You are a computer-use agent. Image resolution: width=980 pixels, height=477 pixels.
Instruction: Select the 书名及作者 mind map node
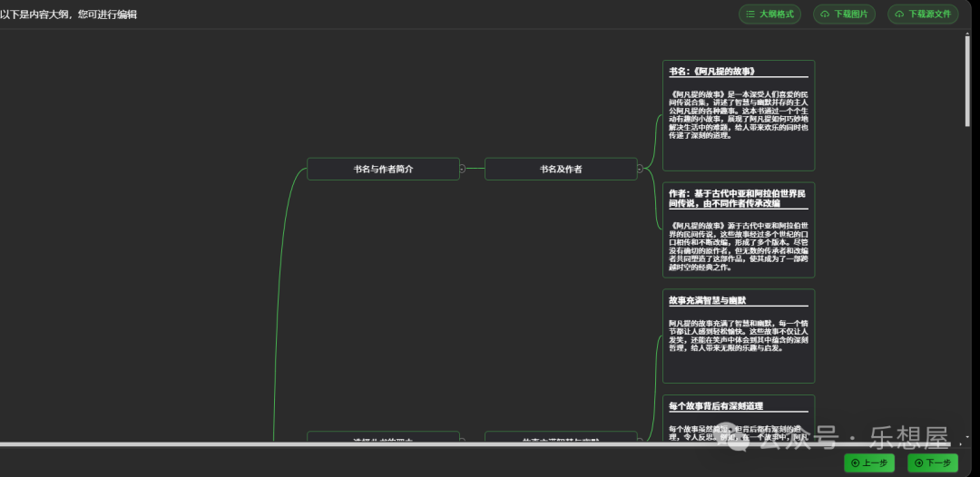561,169
